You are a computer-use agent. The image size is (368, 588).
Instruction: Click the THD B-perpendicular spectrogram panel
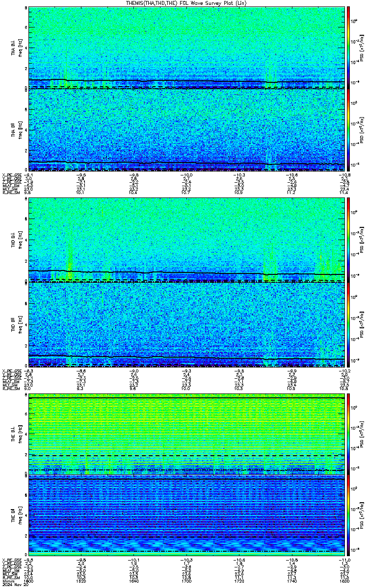(x=187, y=240)
